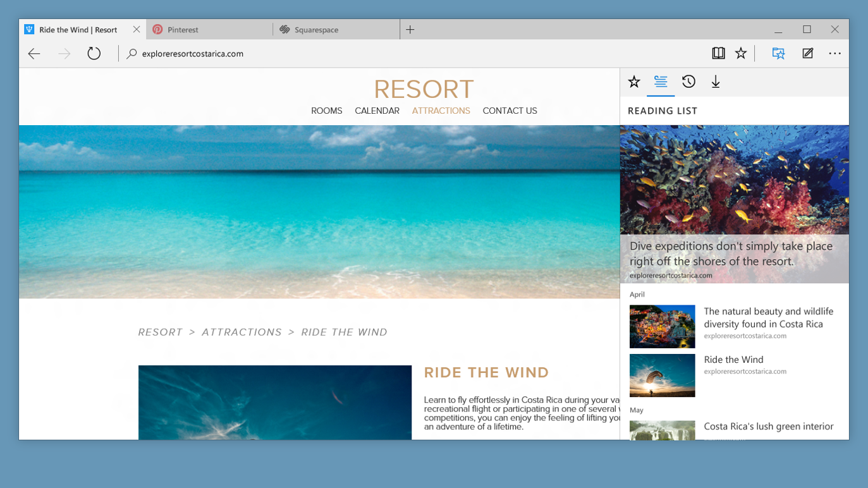Refresh the current page
The image size is (868, 488).
(x=94, y=54)
